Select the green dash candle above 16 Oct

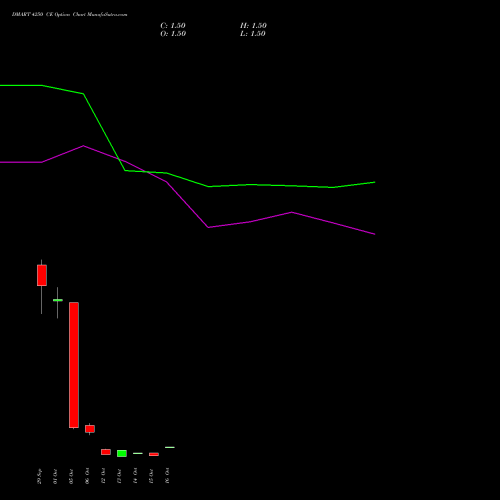(170, 447)
